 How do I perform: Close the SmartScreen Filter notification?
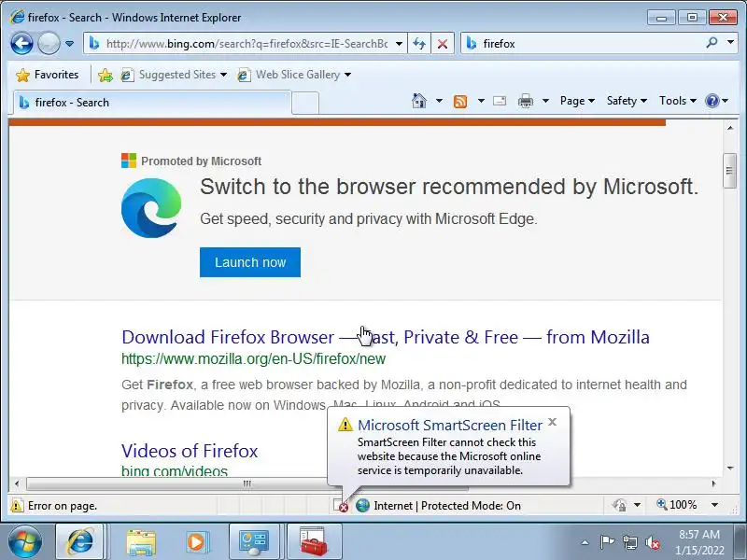pyautogui.click(x=553, y=422)
